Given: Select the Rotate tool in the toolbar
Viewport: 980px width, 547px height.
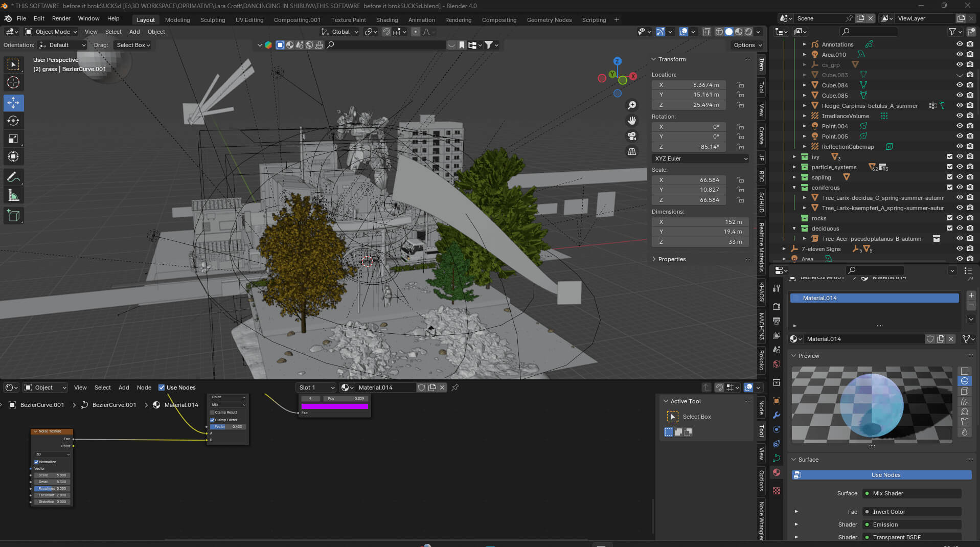Looking at the screenshot, I should (x=13, y=121).
